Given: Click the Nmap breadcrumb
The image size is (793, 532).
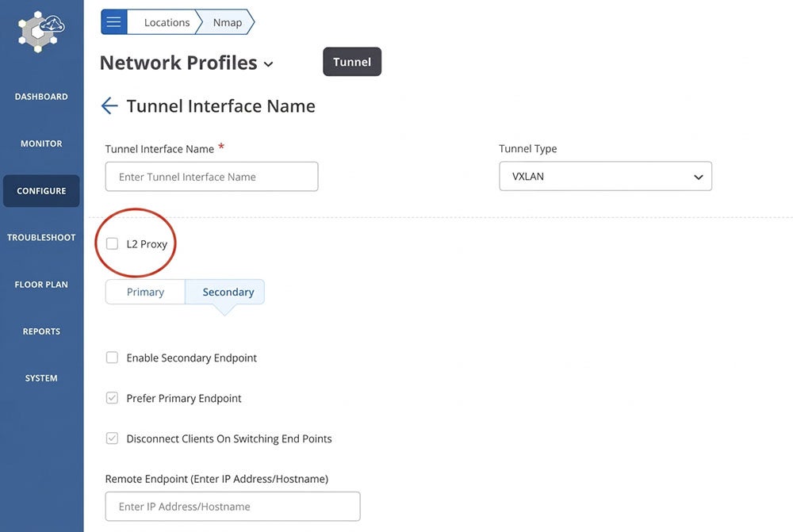Looking at the screenshot, I should pos(227,22).
